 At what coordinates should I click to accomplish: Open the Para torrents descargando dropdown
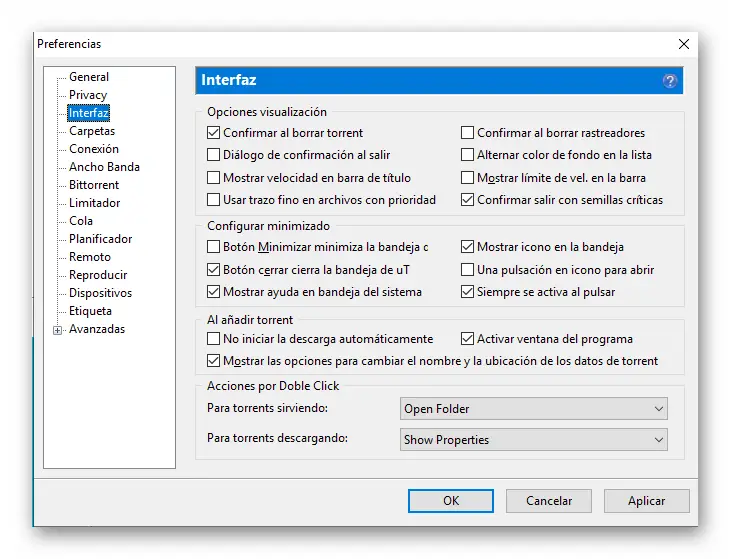pos(534,440)
